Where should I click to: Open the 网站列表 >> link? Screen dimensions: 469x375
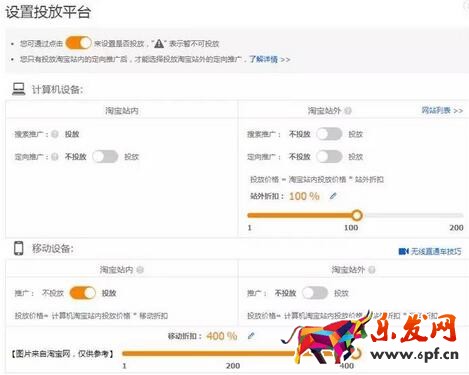point(442,110)
